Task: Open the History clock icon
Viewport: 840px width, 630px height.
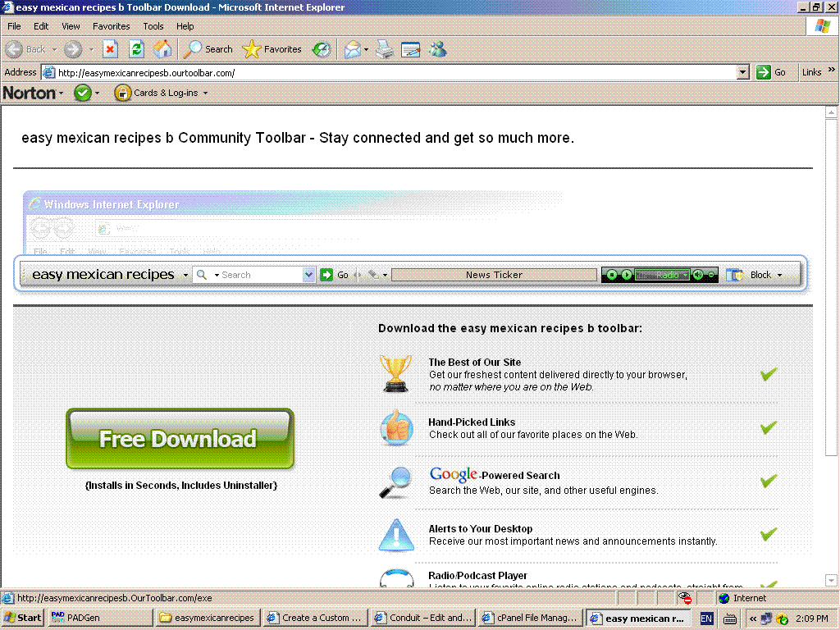Action: click(x=322, y=49)
